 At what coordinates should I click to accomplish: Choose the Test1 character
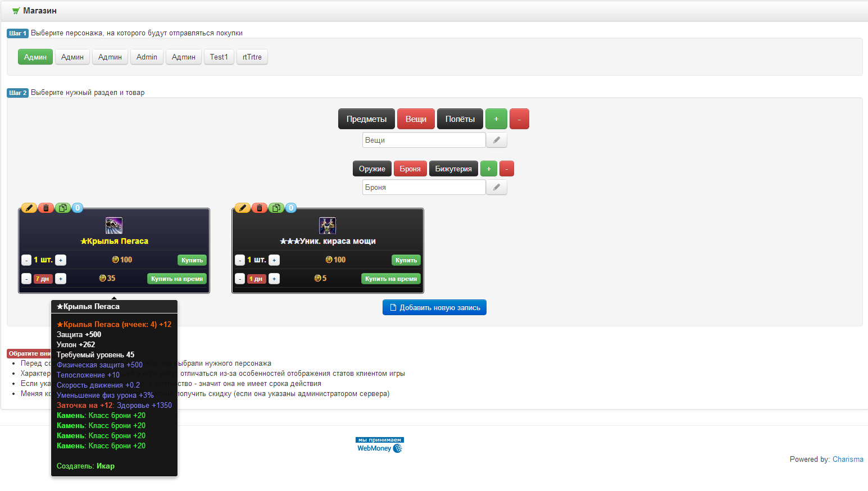coord(219,57)
